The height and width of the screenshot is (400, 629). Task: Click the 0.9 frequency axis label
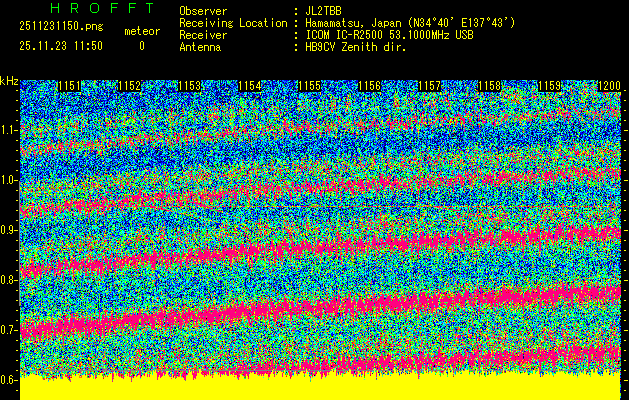[x=9, y=230]
